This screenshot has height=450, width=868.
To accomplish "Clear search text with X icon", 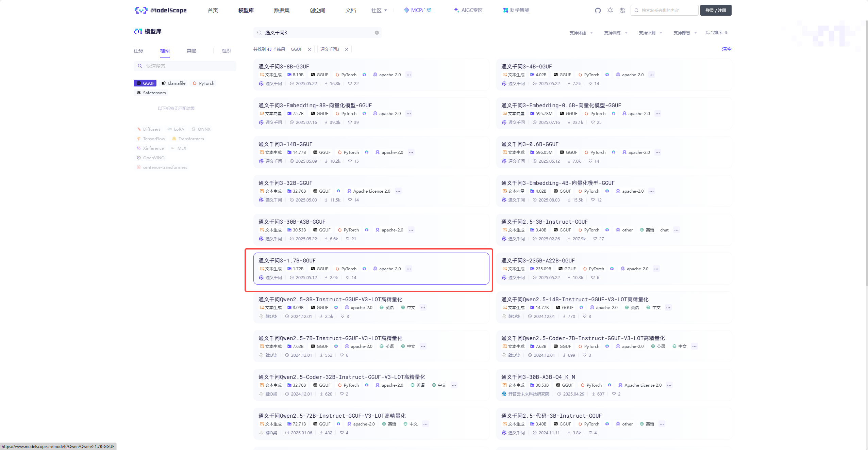I will 377,33.
